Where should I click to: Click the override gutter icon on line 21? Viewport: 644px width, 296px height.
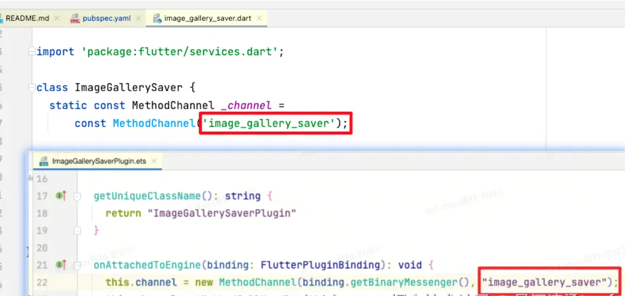[x=61, y=265]
